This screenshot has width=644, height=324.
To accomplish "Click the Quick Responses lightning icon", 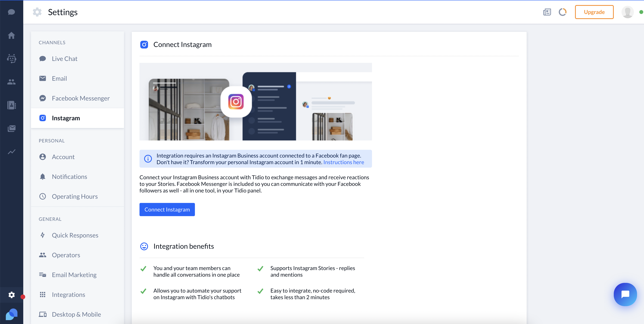I will coord(42,235).
